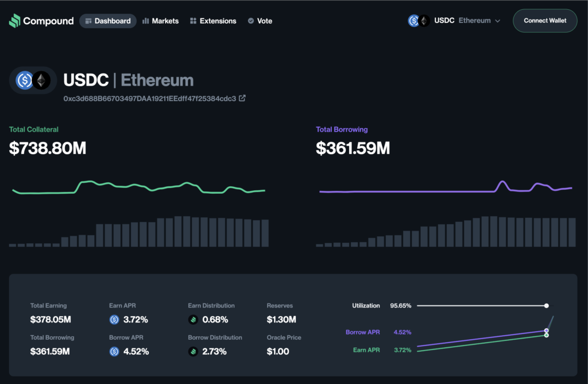Click the green Earn APR curve point
588x384 pixels.
(x=547, y=335)
